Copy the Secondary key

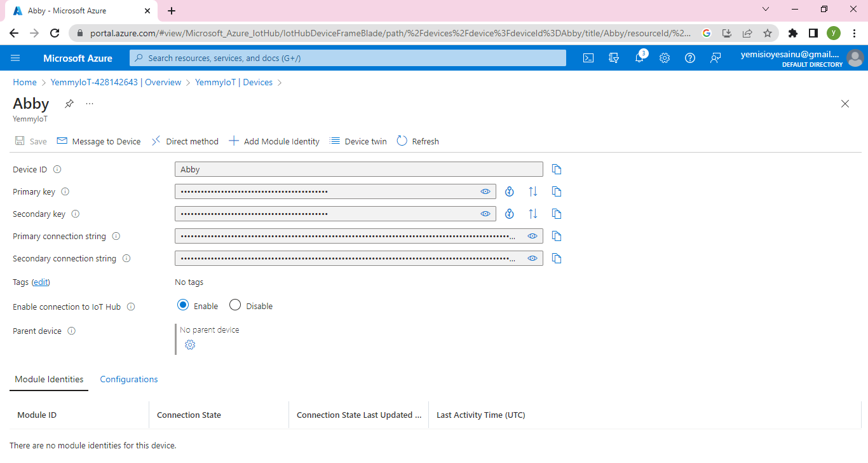coord(557,214)
